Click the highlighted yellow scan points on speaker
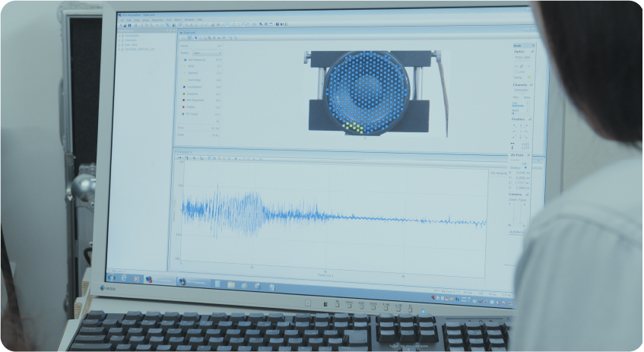The width and height of the screenshot is (644, 352). (x=351, y=124)
